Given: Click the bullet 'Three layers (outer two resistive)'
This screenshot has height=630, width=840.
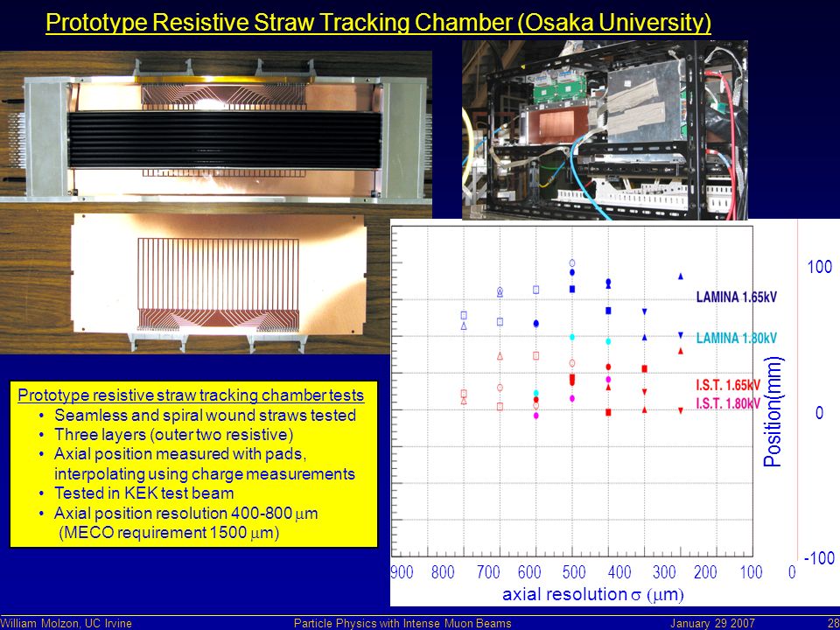Looking at the screenshot, I should click(173, 435).
